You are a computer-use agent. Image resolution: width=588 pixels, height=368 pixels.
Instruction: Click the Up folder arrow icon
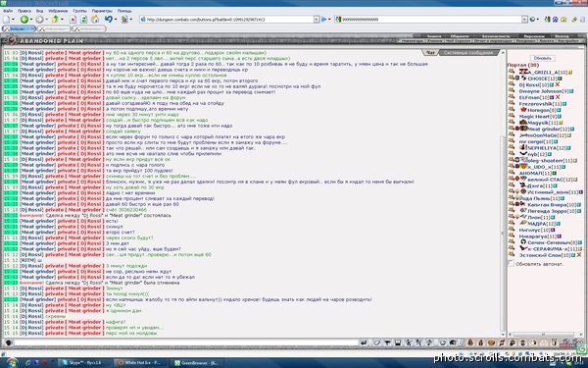tap(55, 20)
